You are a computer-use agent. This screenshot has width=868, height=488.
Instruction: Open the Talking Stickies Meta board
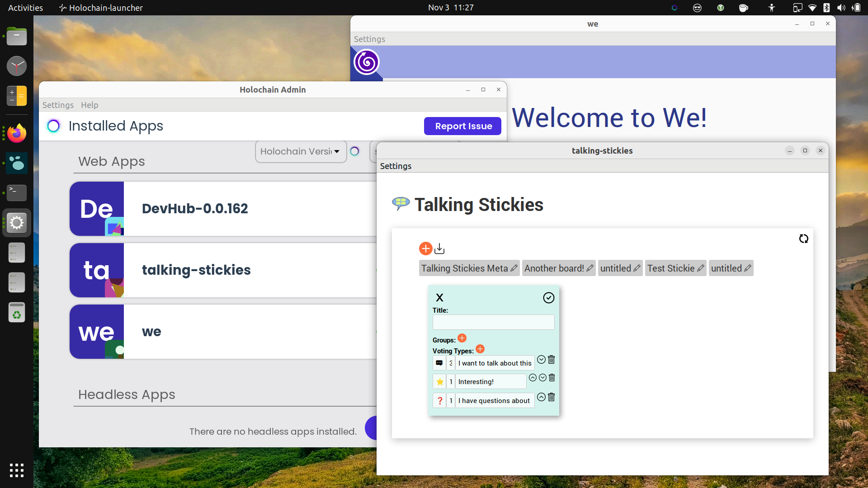(464, 268)
